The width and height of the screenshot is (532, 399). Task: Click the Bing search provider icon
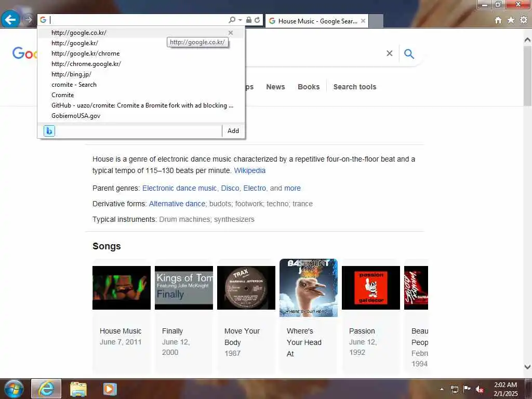[x=49, y=131]
